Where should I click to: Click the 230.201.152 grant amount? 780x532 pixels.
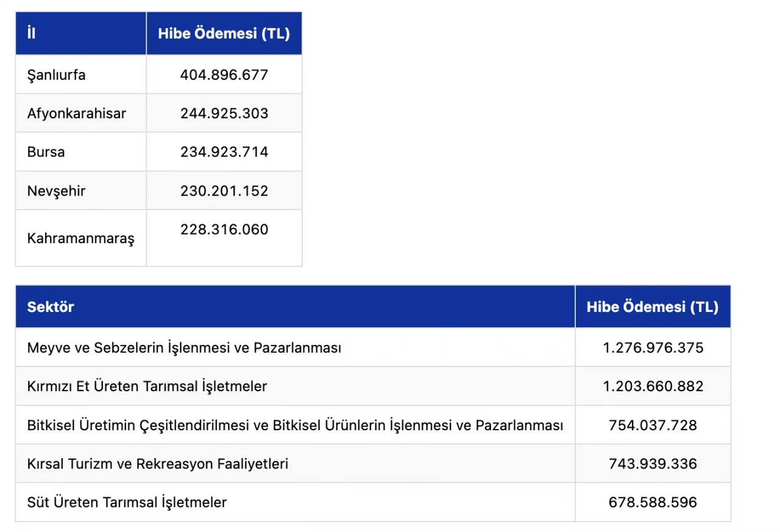pos(224,191)
